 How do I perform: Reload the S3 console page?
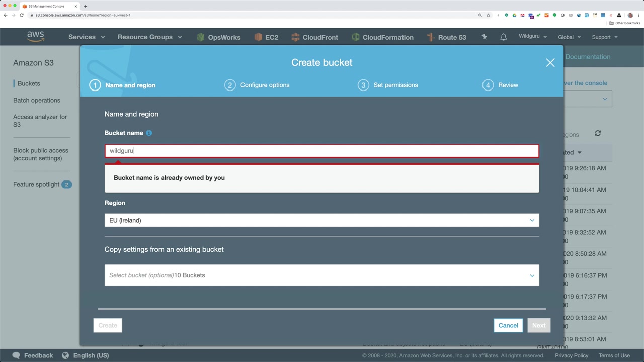[x=22, y=15]
